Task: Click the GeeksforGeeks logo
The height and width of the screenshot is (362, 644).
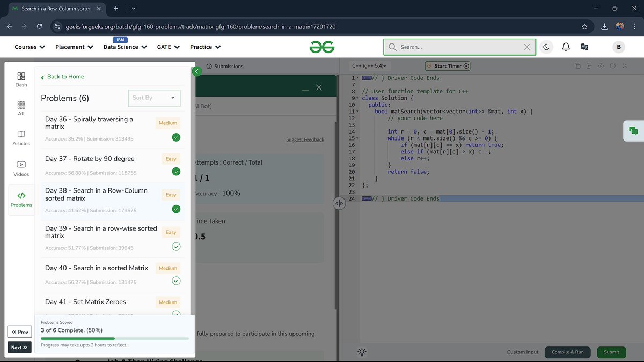Action: pyautogui.click(x=322, y=47)
